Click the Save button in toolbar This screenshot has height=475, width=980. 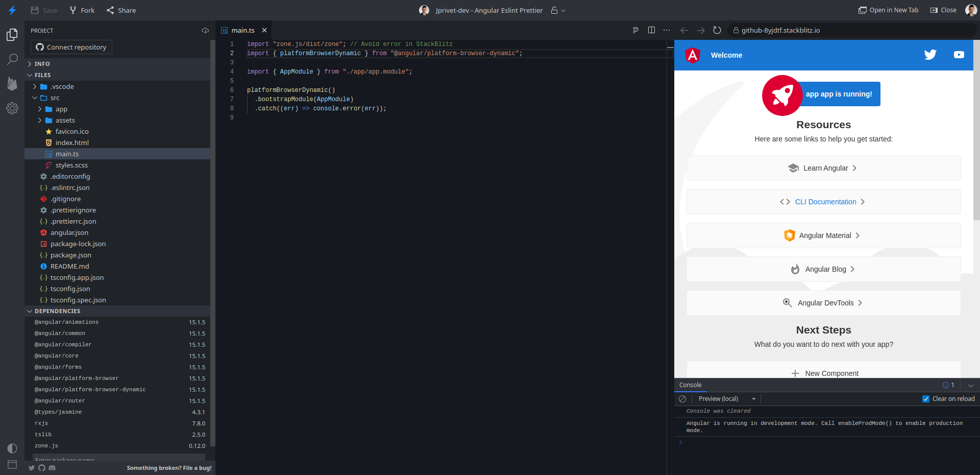(44, 10)
